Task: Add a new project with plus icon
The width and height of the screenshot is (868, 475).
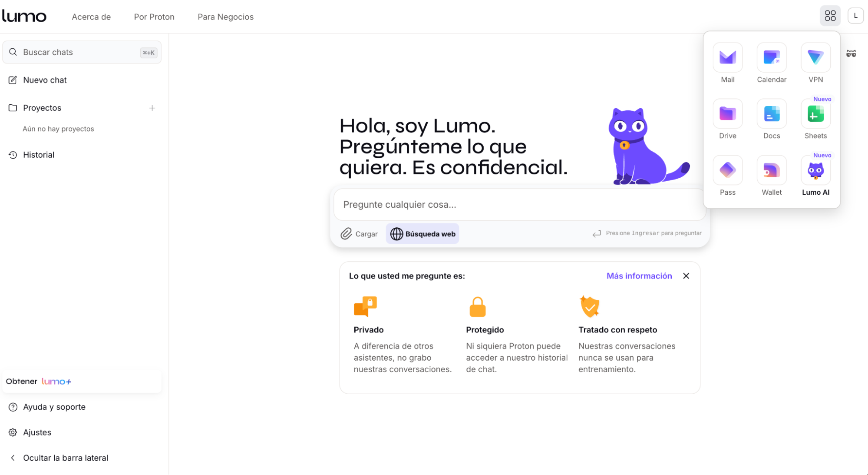Action: coord(152,108)
